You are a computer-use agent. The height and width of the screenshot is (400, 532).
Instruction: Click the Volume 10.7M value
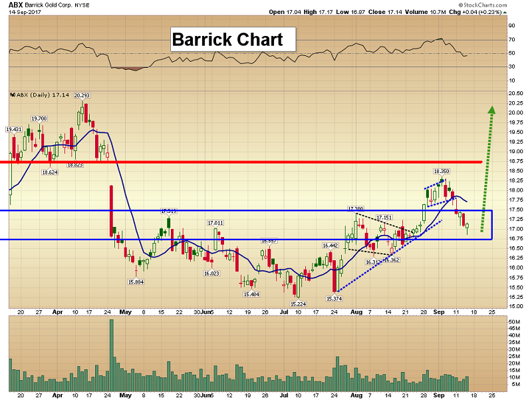tap(426, 12)
